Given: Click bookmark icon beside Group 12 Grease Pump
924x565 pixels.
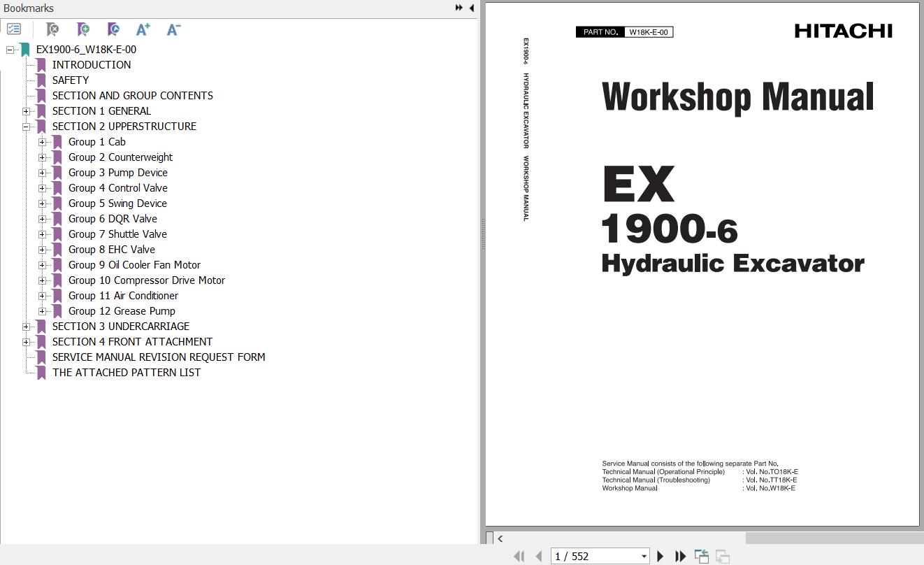Looking at the screenshot, I should tap(57, 311).
